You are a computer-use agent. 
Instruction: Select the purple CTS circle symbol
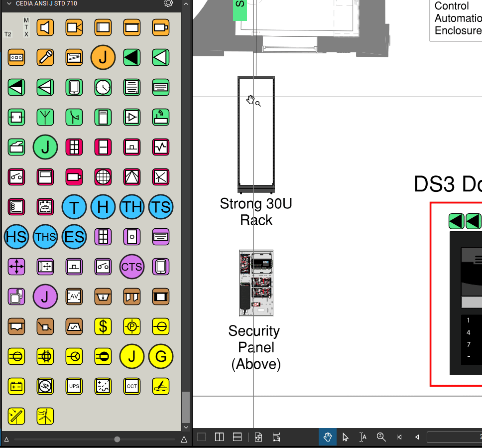132,267
